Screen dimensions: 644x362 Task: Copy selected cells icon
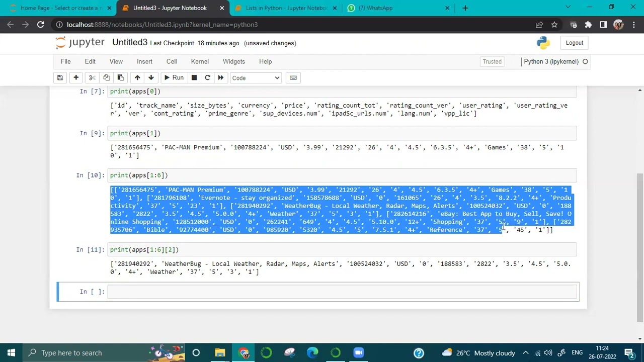click(106, 78)
